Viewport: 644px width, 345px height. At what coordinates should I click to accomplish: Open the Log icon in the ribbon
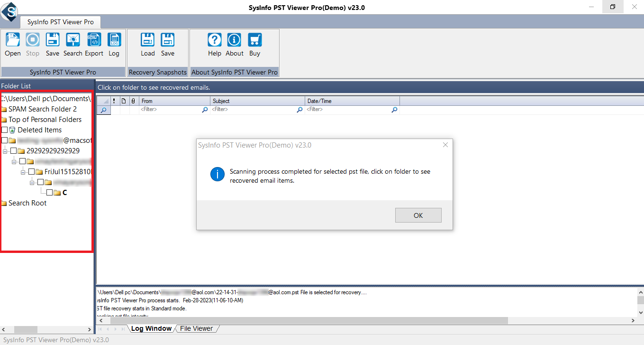tap(114, 39)
